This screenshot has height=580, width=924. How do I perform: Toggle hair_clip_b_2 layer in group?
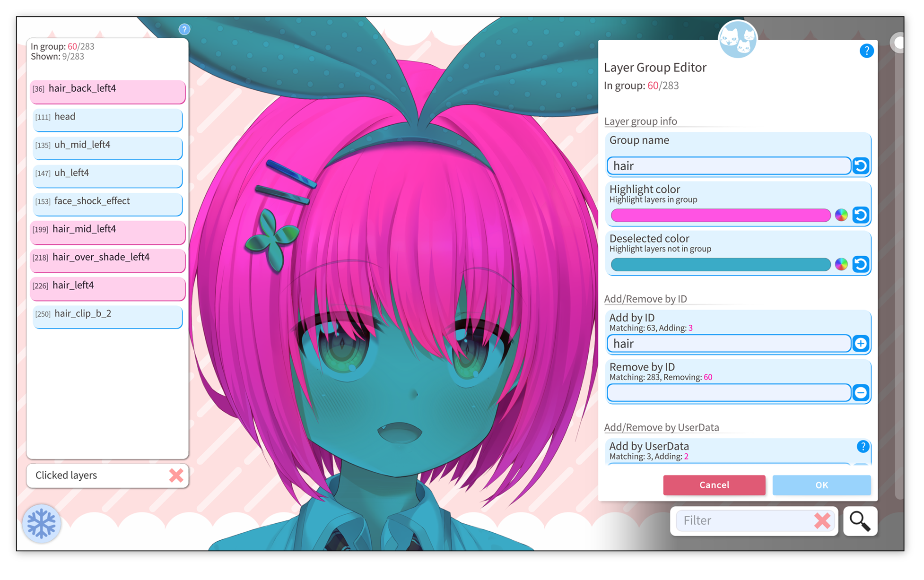tap(108, 316)
